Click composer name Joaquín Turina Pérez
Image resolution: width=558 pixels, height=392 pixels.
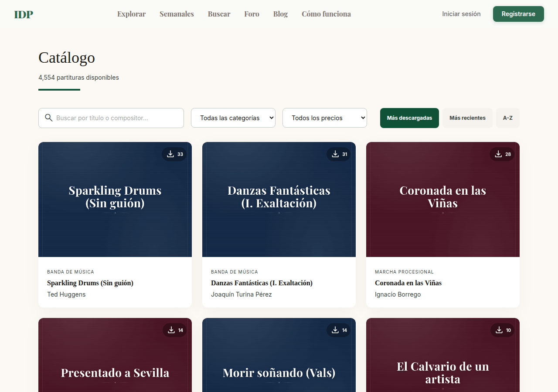(x=242, y=294)
